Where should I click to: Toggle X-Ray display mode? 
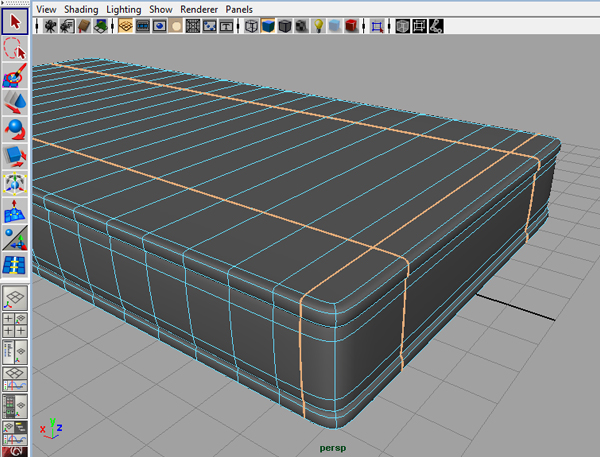(x=402, y=26)
